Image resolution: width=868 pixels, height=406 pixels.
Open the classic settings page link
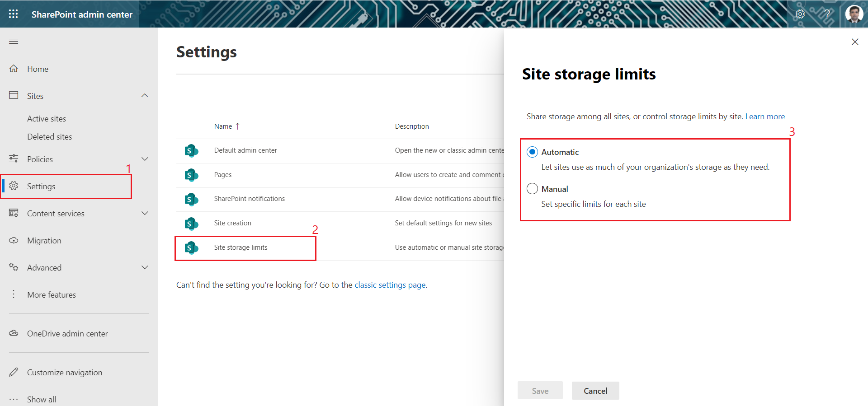(x=390, y=285)
